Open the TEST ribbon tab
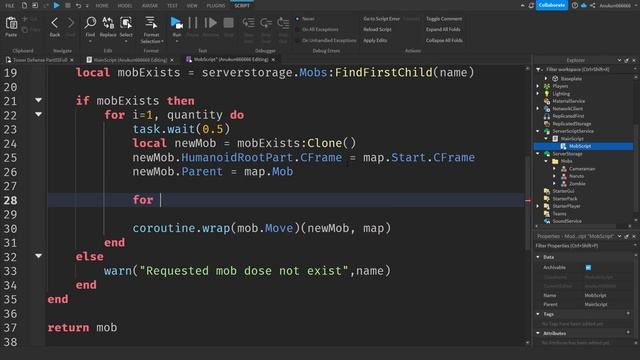The width and height of the screenshot is (640, 360). (172, 6)
